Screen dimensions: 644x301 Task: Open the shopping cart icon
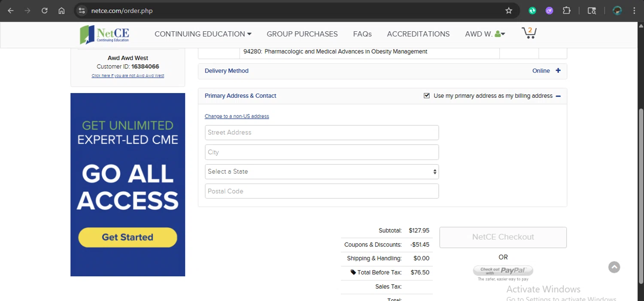pos(529,33)
